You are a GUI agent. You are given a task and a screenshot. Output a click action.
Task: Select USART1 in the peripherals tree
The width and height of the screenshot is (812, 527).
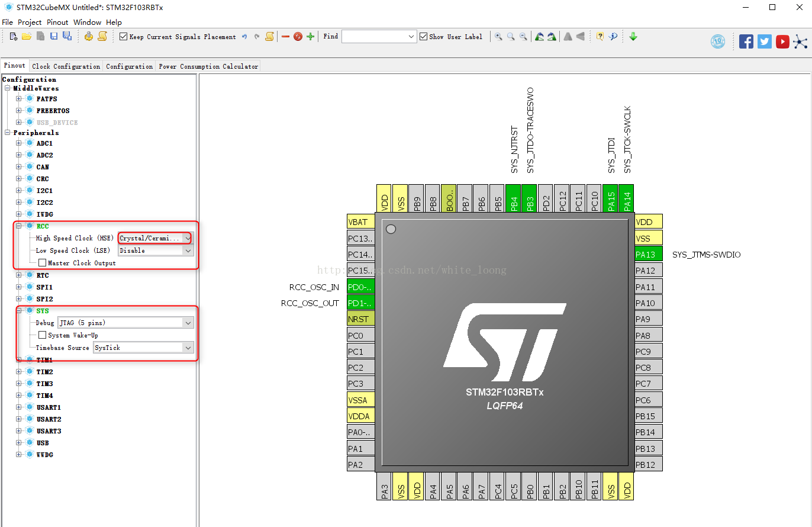(x=49, y=407)
